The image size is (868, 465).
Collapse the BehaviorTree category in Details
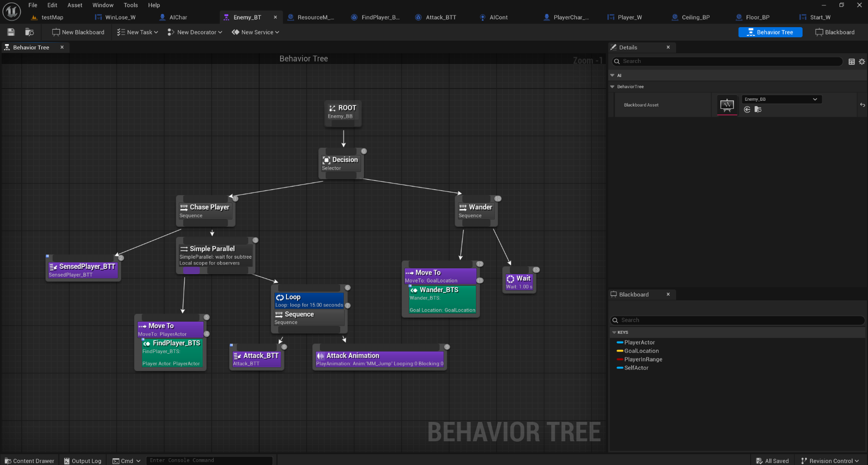click(x=612, y=87)
